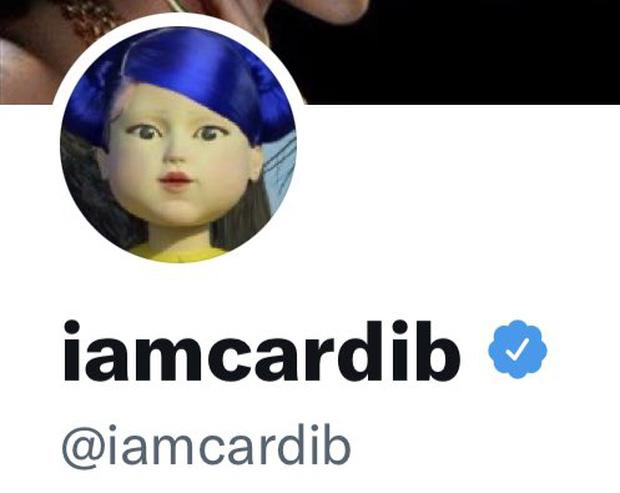Select the profile title iamcardib
Image resolution: width=620 pixels, height=493 pixels.
point(261,351)
